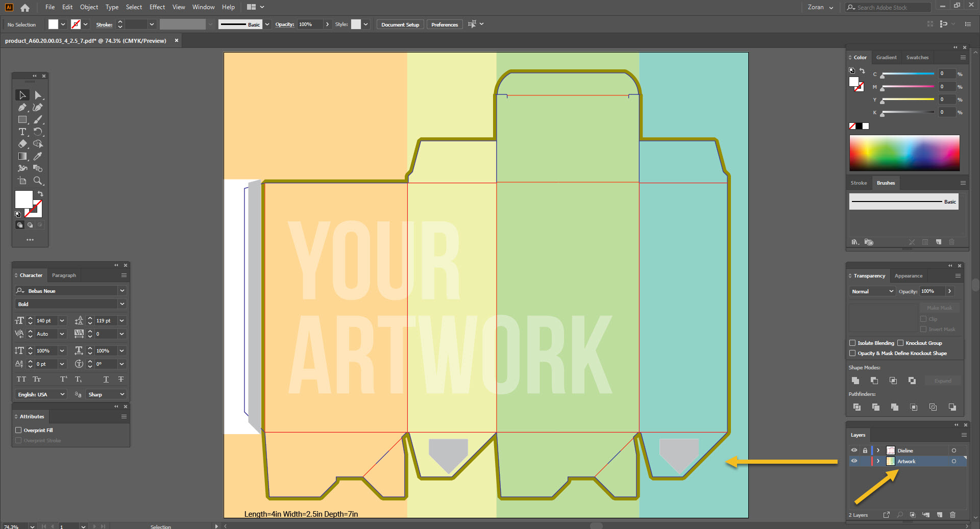Click the Unite shape mode icon
Viewport: 980px width, 529px height.
[855, 381]
